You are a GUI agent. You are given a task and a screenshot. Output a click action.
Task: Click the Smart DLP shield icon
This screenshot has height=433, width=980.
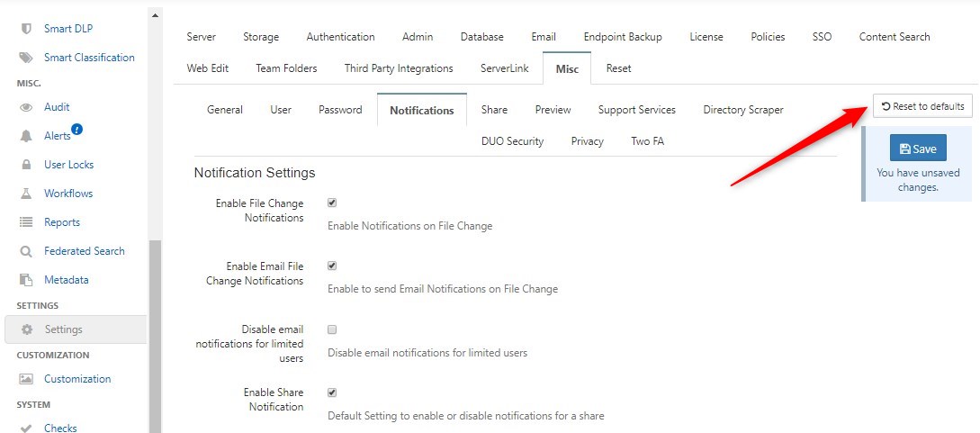(26, 29)
